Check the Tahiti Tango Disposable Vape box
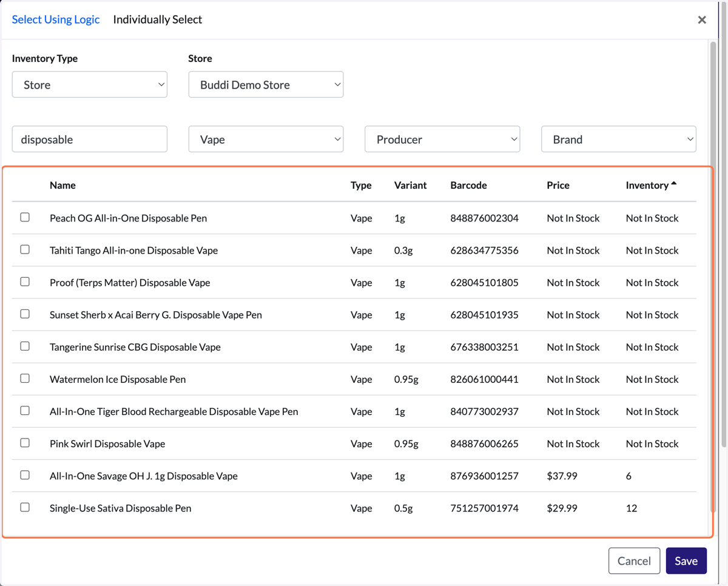The width and height of the screenshot is (728, 586). [25, 249]
